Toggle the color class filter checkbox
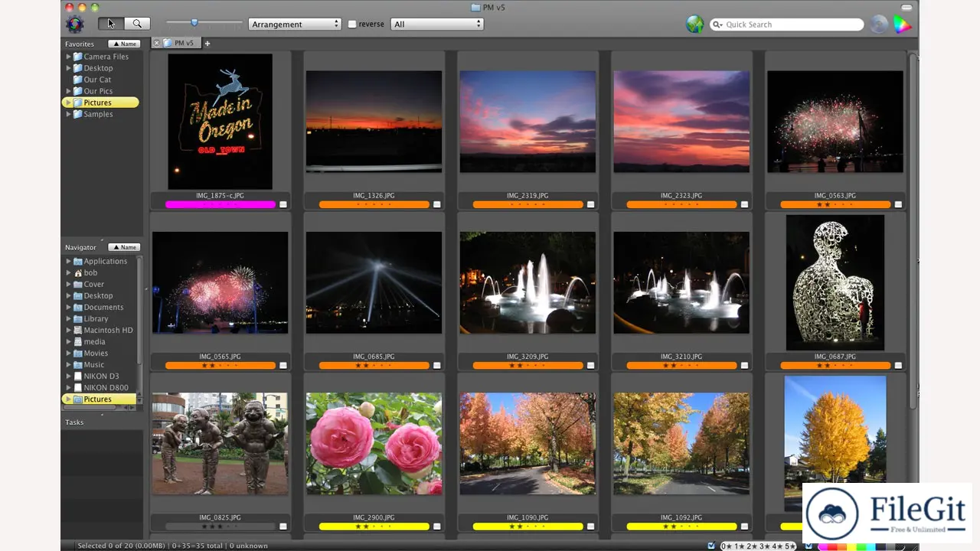This screenshot has height=551, width=980. (809, 546)
